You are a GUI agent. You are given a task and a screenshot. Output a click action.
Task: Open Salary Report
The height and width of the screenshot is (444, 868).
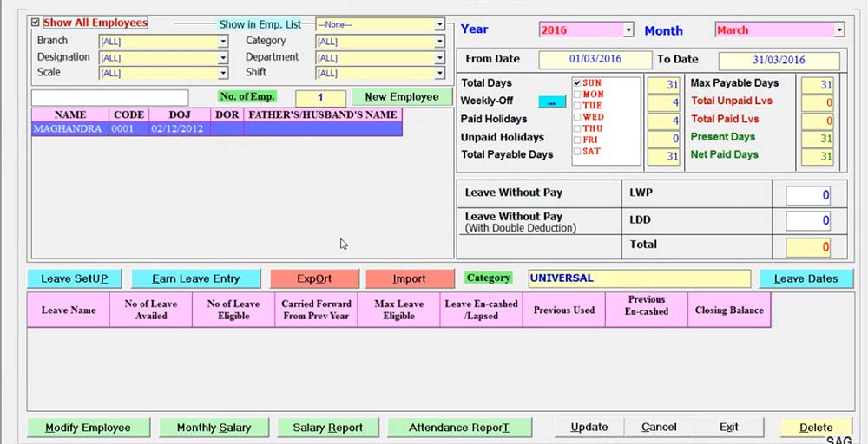pyautogui.click(x=328, y=428)
